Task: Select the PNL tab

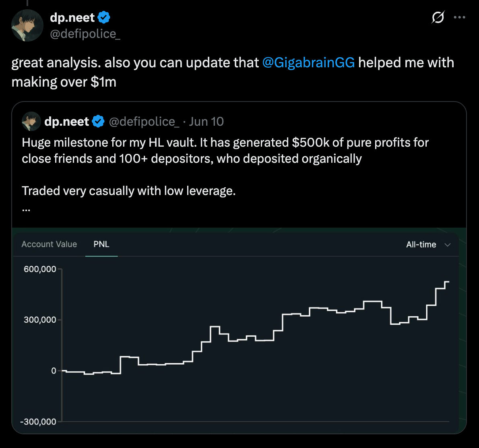Action: [x=101, y=244]
